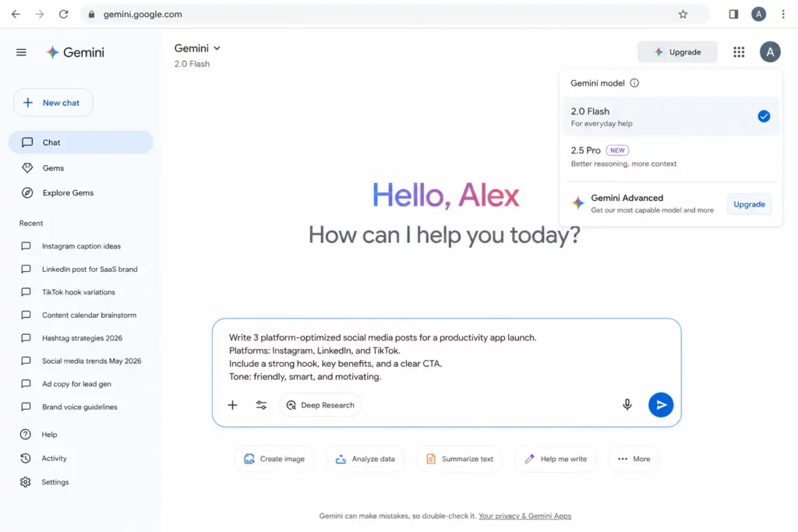
Task: Click the Help question mark icon
Action: (26, 435)
